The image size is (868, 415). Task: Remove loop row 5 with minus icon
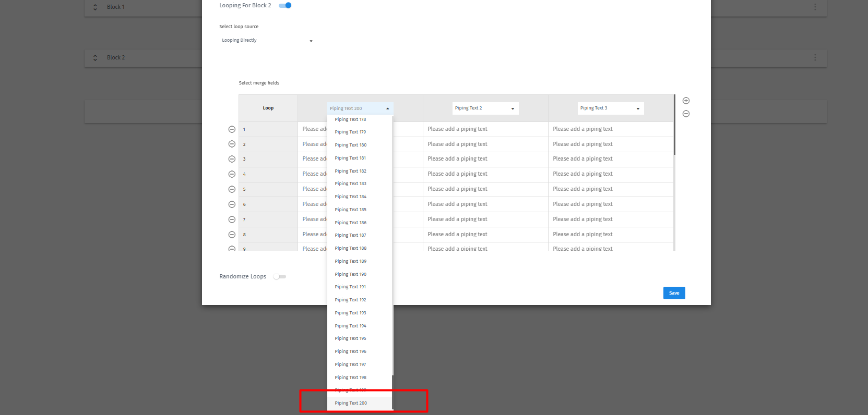232,189
